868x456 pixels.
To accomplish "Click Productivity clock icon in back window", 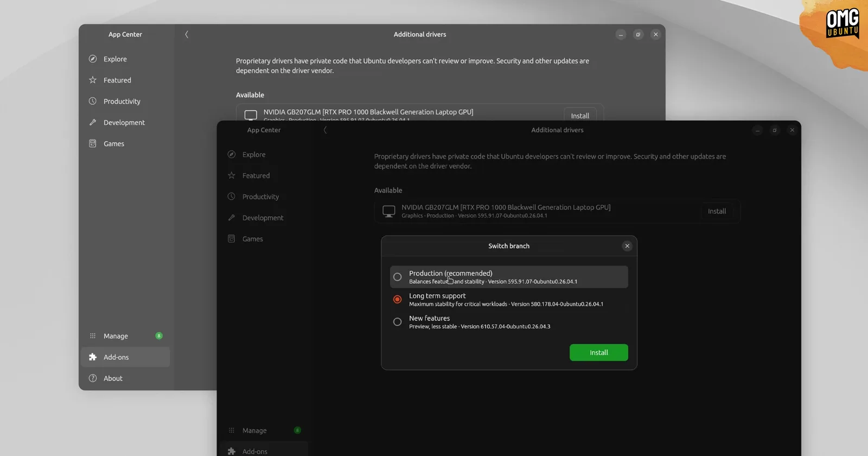I will pyautogui.click(x=93, y=101).
